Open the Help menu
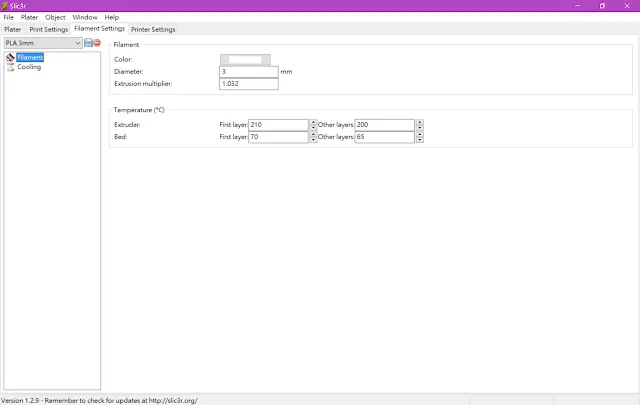 pos(111,17)
